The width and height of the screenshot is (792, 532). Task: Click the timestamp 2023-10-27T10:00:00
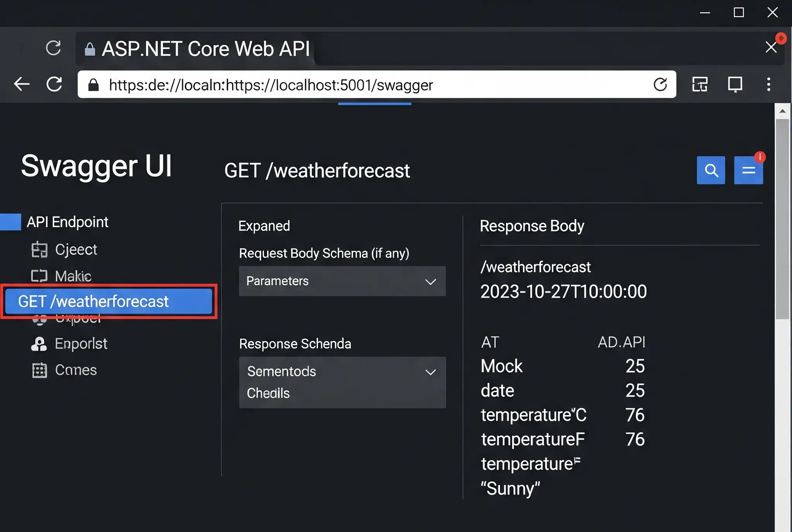point(563,292)
